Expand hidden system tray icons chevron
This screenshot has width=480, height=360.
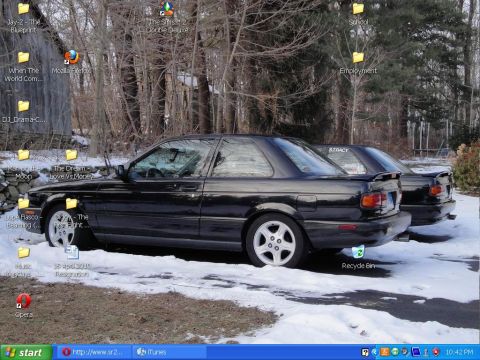coord(374,352)
